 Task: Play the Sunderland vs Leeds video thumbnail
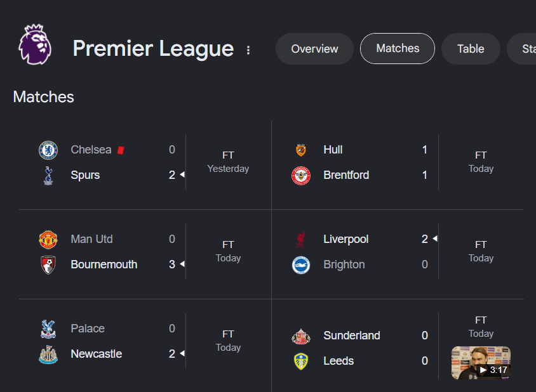[481, 363]
